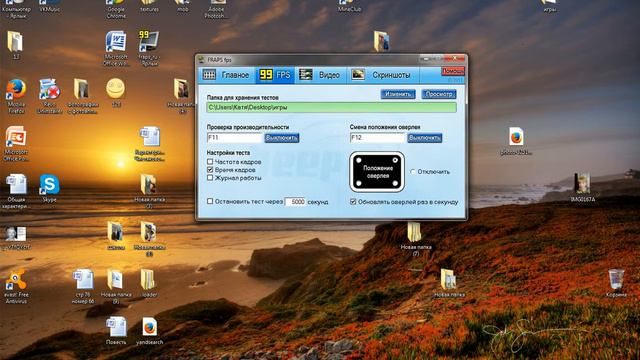Select the Microsoft Office PowerPoint shortcut
Image resolution: width=640 pixels, height=360 pixels.
[16, 144]
